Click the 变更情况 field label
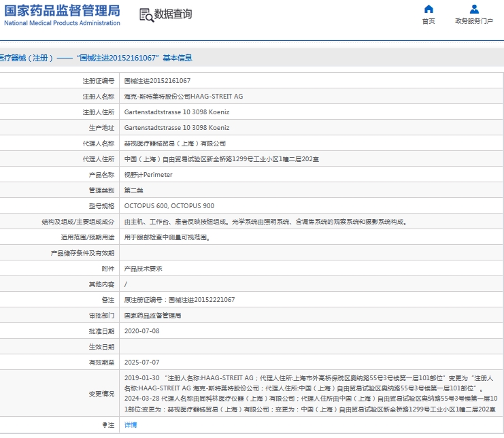This screenshot has height=438, width=504. (x=101, y=394)
